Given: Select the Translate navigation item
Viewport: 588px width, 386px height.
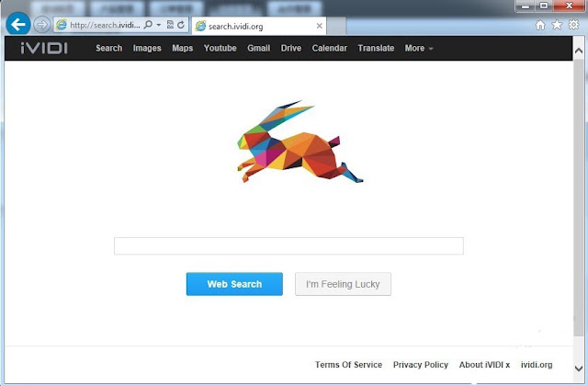Looking at the screenshot, I should pos(376,48).
